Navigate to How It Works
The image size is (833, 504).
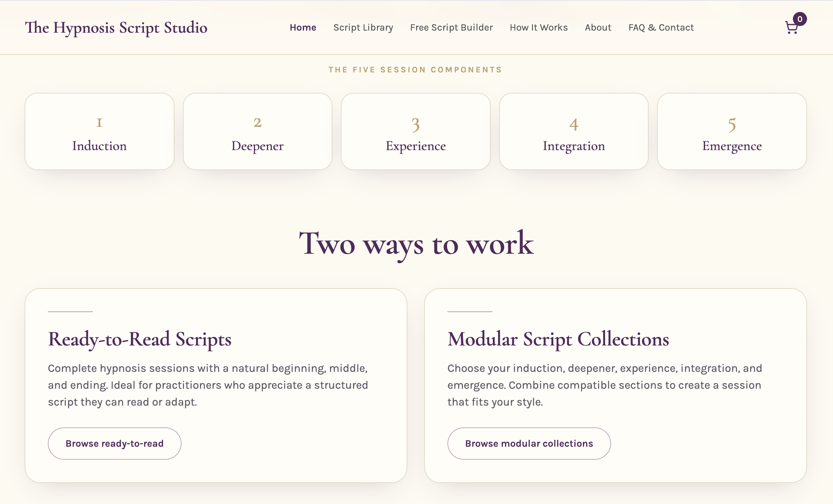point(539,27)
